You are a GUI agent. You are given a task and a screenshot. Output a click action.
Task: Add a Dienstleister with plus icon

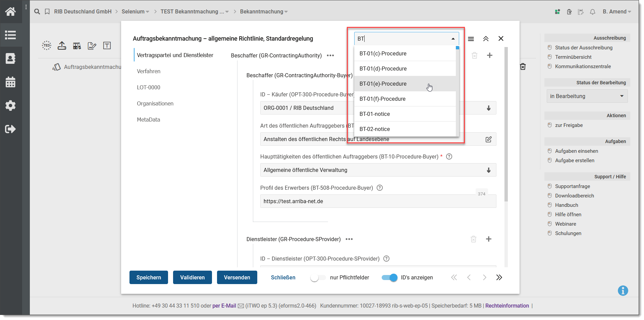489,239
